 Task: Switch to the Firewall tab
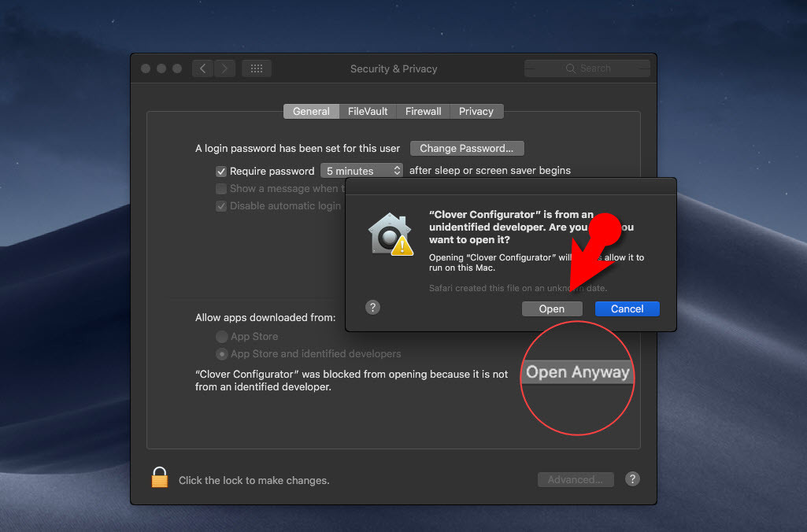[423, 111]
